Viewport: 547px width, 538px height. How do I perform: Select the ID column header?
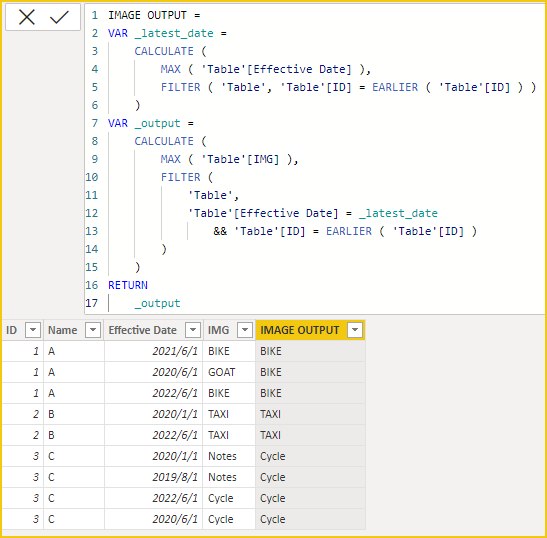click(12, 330)
